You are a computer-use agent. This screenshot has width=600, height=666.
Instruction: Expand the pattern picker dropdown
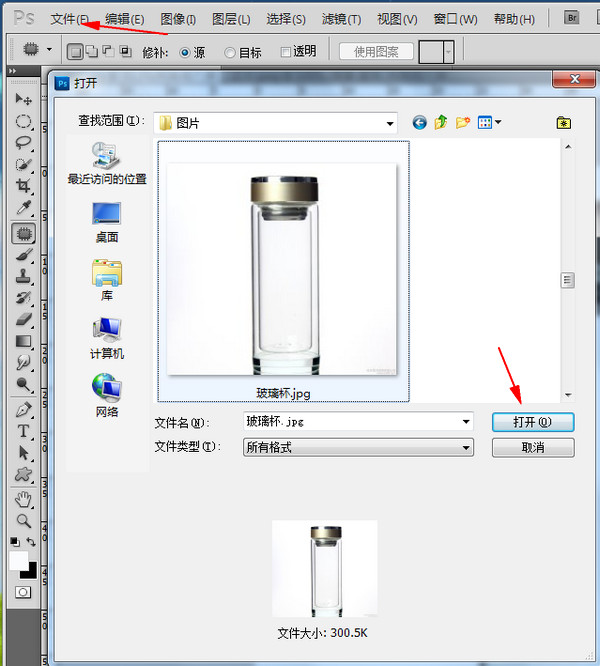tap(448, 52)
